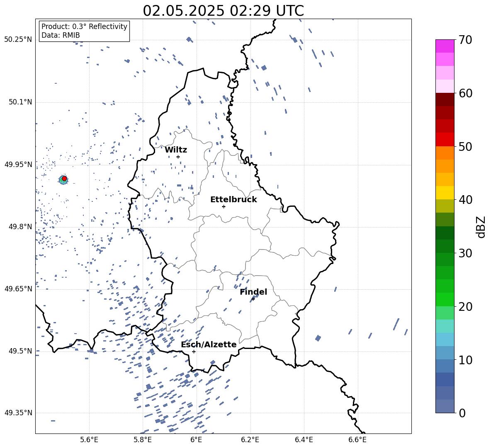Image resolution: width=491 pixels, height=448 pixels.
Task: Click the 50 value on colorbar
Action: point(465,146)
